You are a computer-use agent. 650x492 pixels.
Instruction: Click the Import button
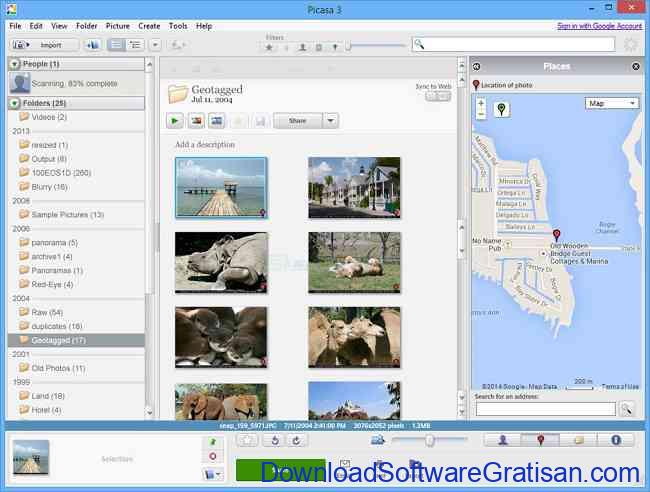click(44, 44)
